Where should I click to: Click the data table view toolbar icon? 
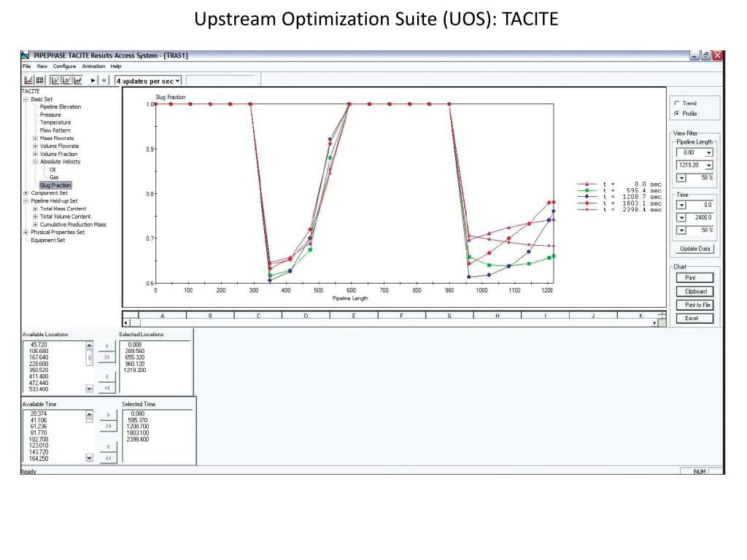click(x=40, y=80)
